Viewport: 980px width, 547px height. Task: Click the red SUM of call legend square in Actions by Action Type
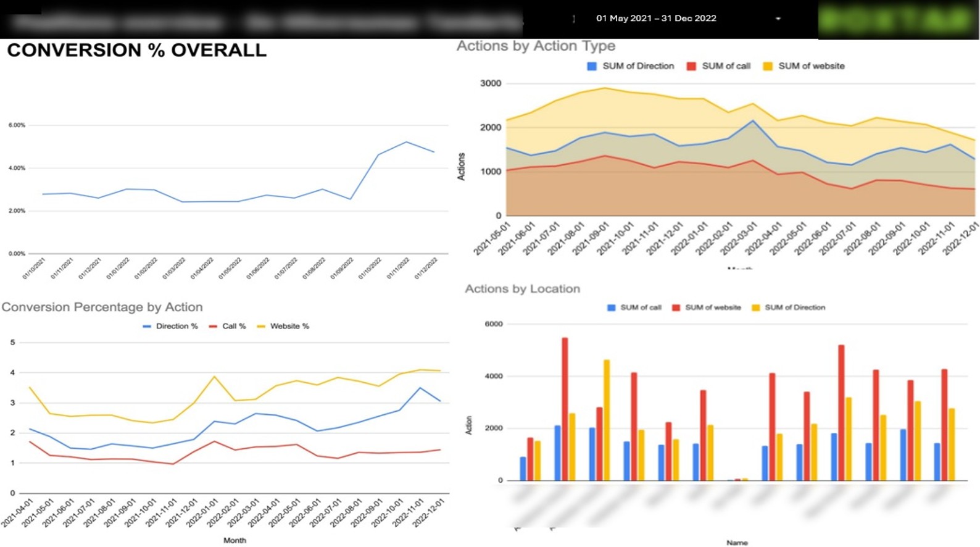(x=691, y=66)
